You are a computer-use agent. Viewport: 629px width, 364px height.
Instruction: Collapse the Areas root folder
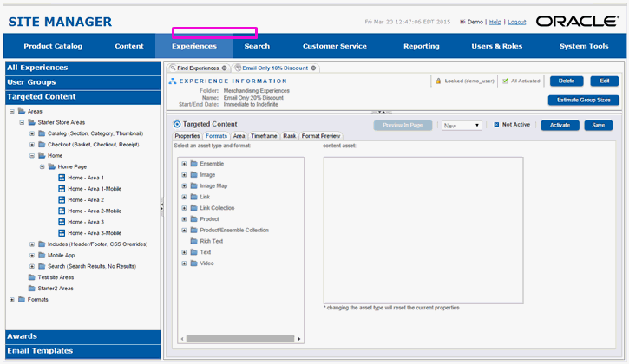point(12,112)
